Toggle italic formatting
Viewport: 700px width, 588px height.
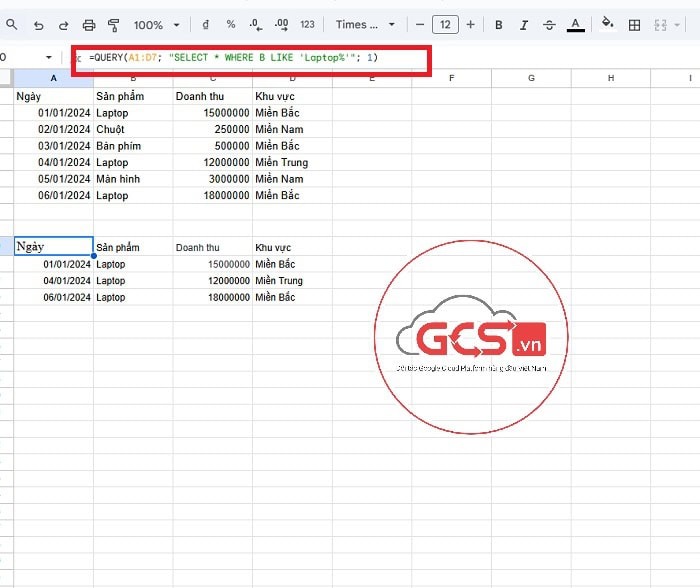[x=523, y=25]
